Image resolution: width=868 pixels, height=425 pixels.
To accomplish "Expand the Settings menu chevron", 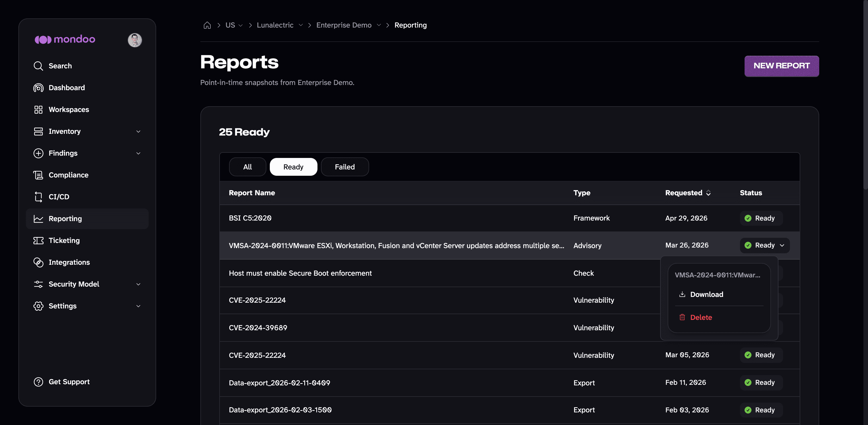I will point(138,306).
